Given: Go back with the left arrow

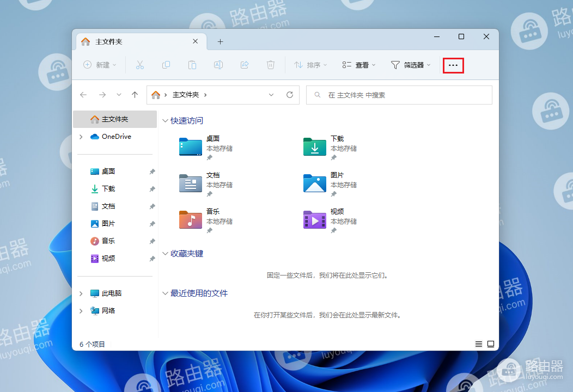Looking at the screenshot, I should coord(83,95).
